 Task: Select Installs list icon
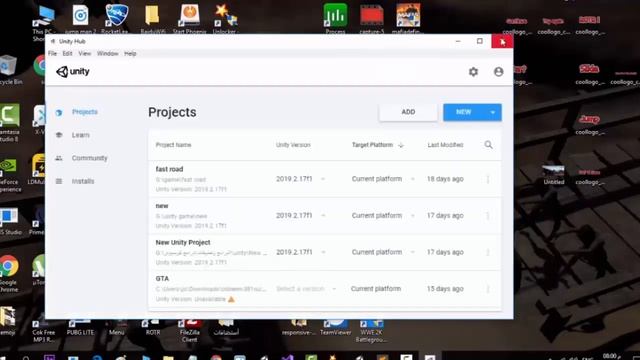pos(59,181)
